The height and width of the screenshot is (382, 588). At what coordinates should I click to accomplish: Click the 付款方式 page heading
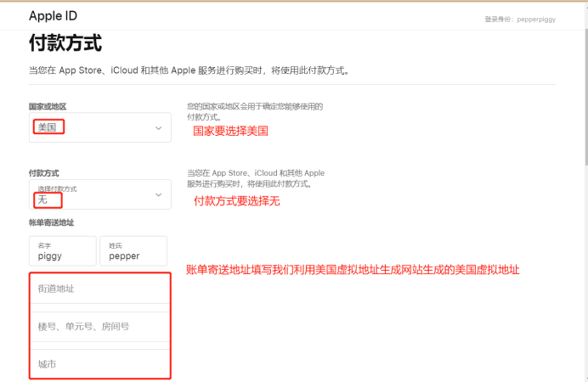click(65, 42)
